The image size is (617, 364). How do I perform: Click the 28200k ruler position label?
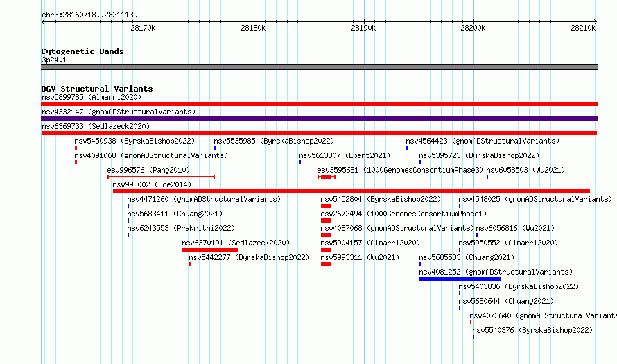click(x=473, y=28)
